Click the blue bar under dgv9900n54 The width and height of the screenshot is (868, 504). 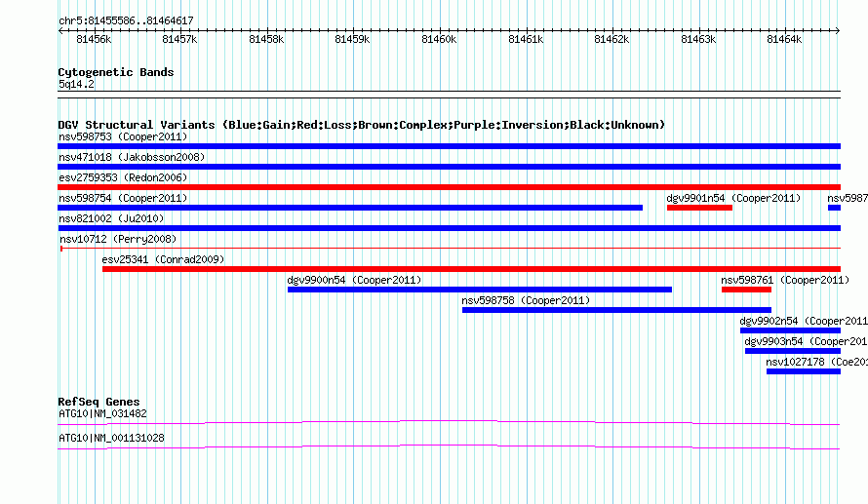(x=480, y=290)
